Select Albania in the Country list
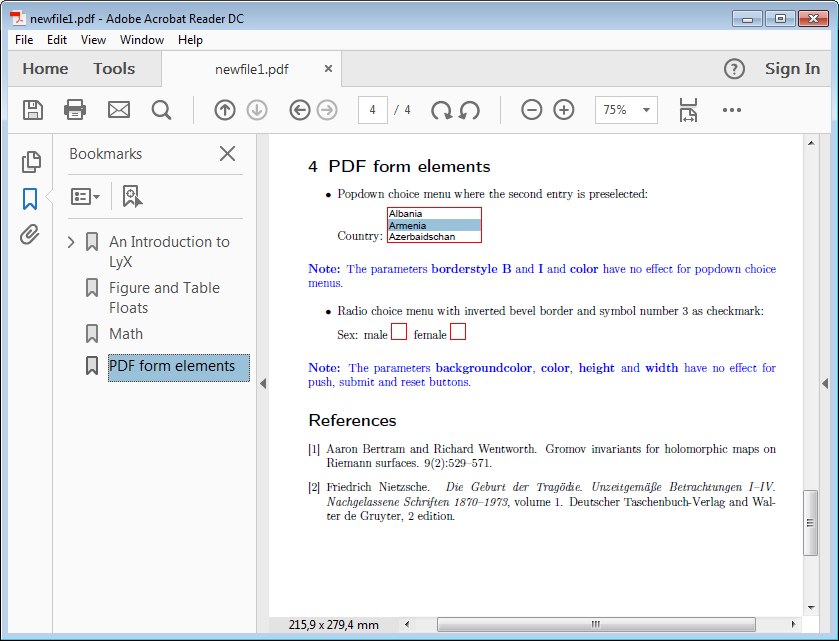839x641 pixels. coord(434,213)
